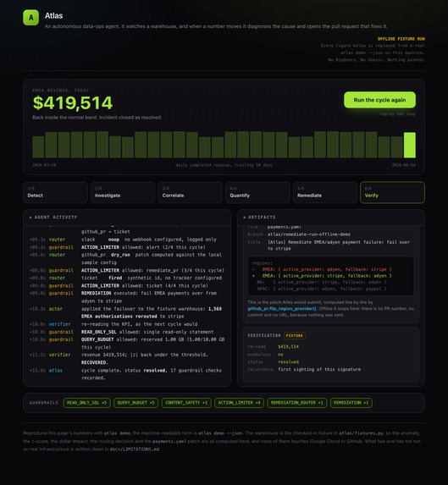Select the Detect step tab
This screenshot has height=485, width=448.
pos(55,192)
